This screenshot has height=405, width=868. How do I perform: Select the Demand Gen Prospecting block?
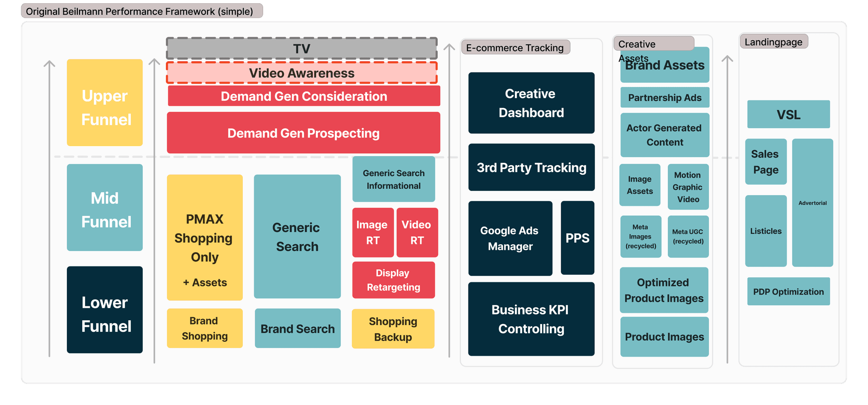(x=303, y=133)
